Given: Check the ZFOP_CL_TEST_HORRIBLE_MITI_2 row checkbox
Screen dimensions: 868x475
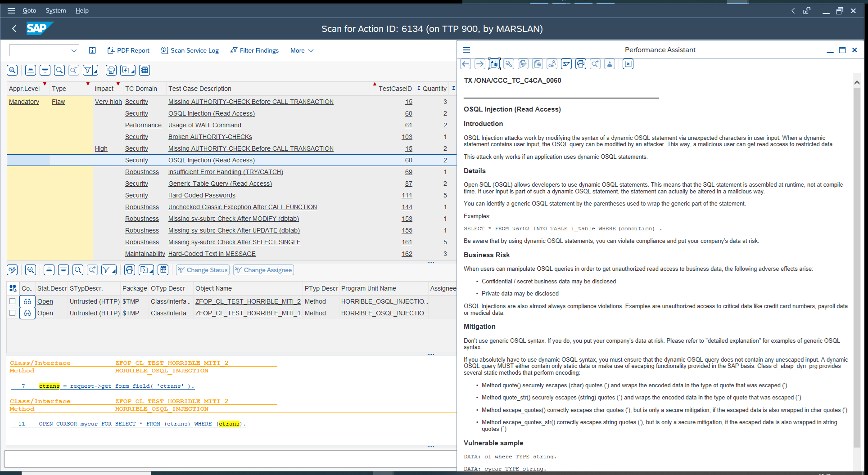Looking at the screenshot, I should pyautogui.click(x=12, y=301).
